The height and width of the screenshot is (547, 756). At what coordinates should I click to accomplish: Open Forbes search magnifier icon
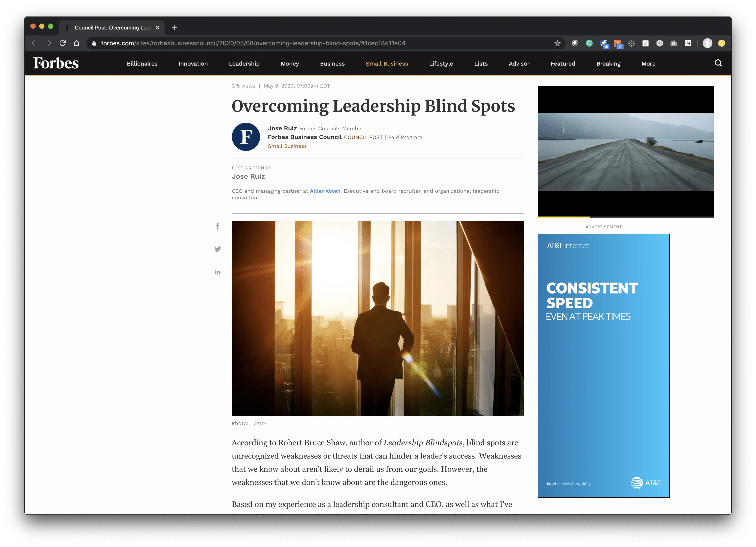click(x=718, y=63)
